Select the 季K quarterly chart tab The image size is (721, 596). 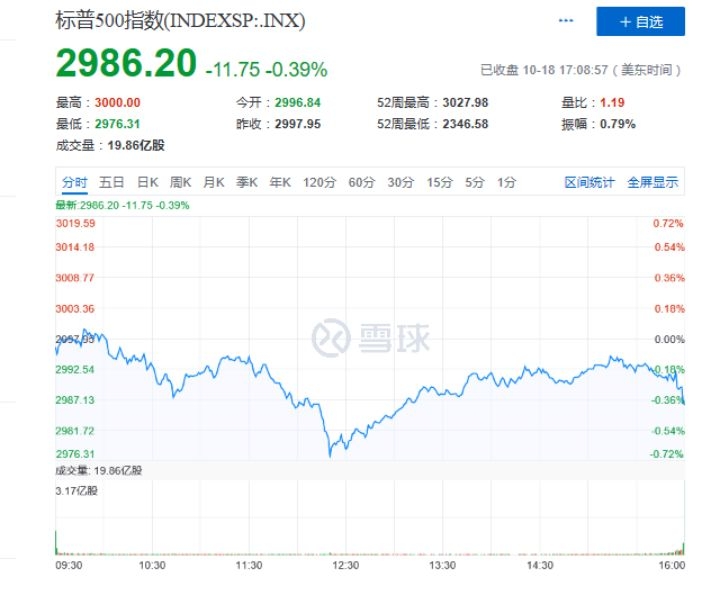(247, 182)
